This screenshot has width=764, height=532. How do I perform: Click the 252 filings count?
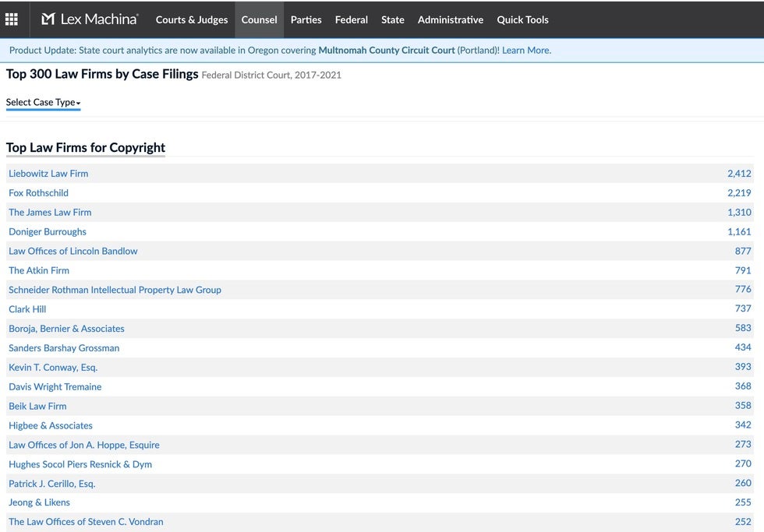pos(743,522)
